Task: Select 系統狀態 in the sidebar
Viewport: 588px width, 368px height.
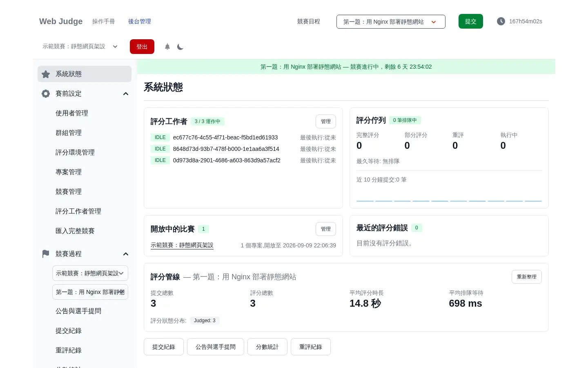Action: click(85, 74)
